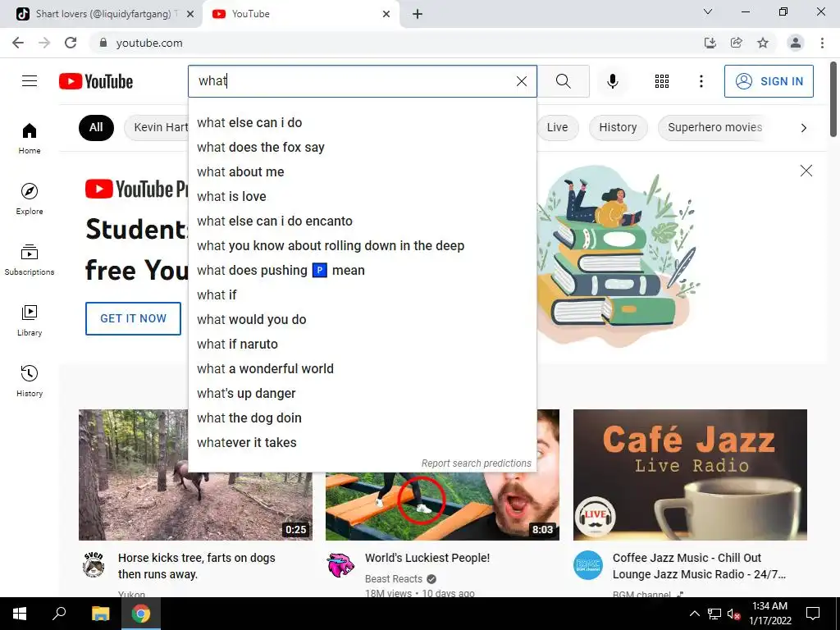Select the History chip
Viewport: 840px width, 630px height.
click(x=619, y=127)
